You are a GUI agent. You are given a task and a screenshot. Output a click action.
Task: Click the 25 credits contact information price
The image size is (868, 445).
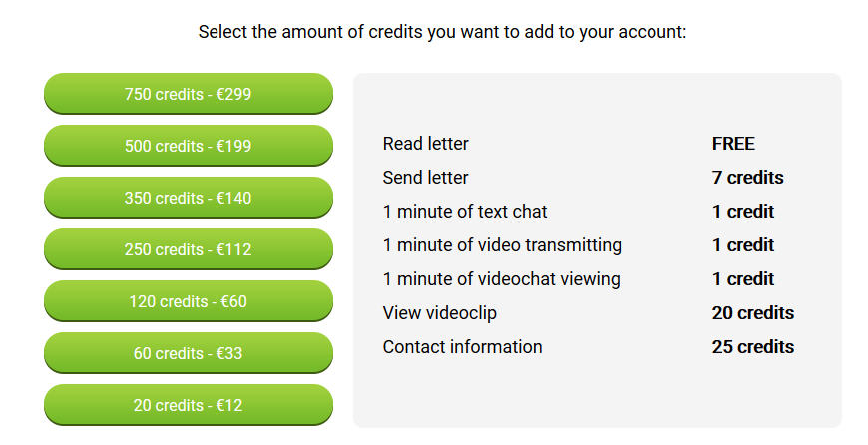click(753, 347)
